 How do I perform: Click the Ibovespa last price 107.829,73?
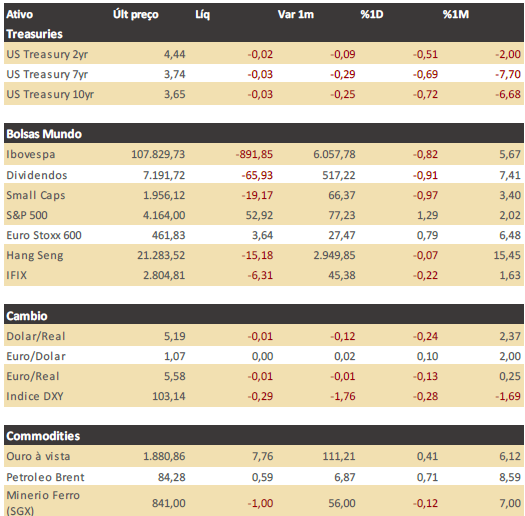click(158, 154)
